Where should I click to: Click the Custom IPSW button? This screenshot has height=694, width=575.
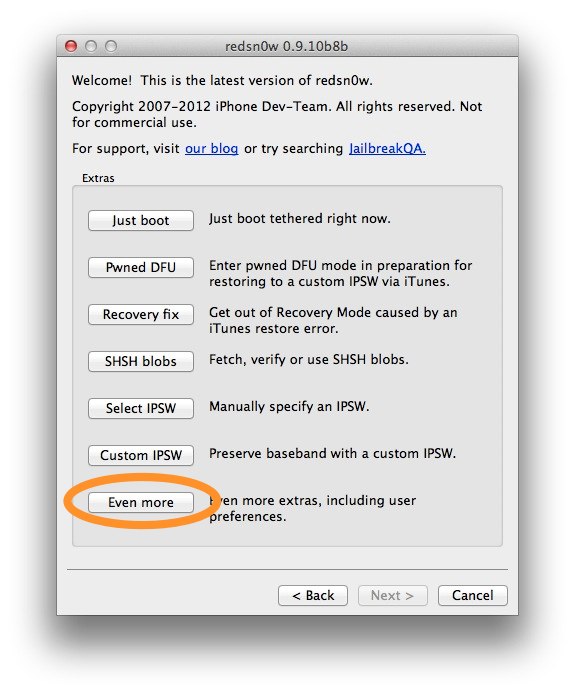tap(141, 455)
